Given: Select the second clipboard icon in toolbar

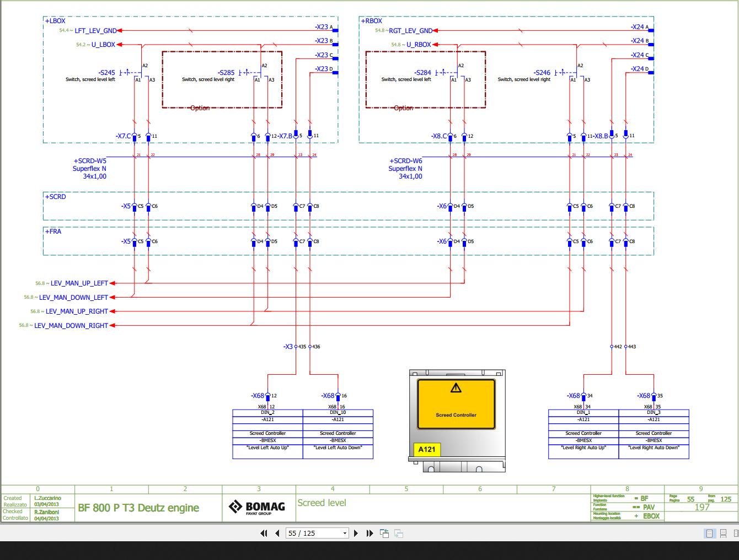Looking at the screenshot, I should [398, 533].
